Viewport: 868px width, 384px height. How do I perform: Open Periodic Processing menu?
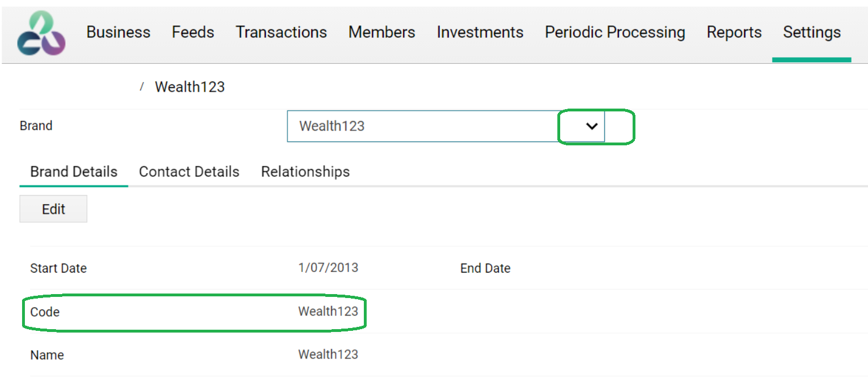point(615,33)
